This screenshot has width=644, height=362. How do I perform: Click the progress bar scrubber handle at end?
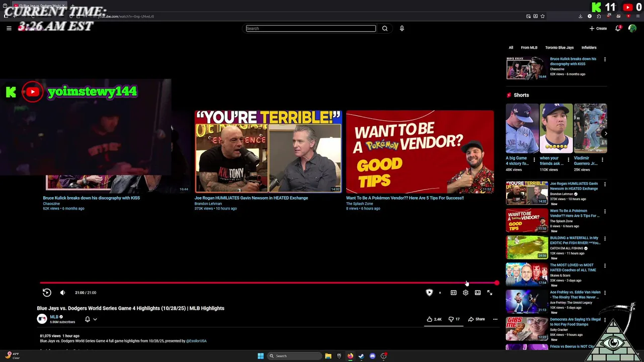pyautogui.click(x=497, y=283)
